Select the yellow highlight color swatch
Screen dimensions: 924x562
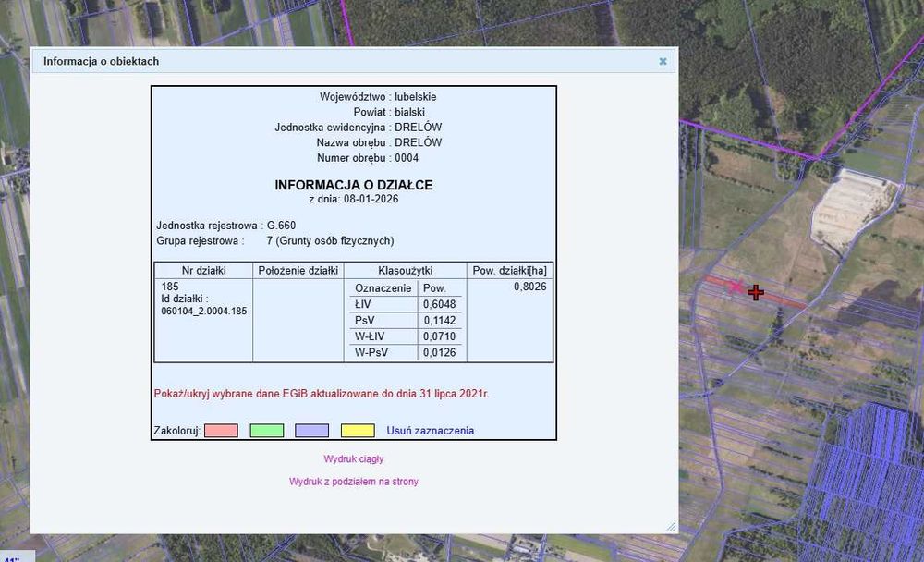pos(358,431)
